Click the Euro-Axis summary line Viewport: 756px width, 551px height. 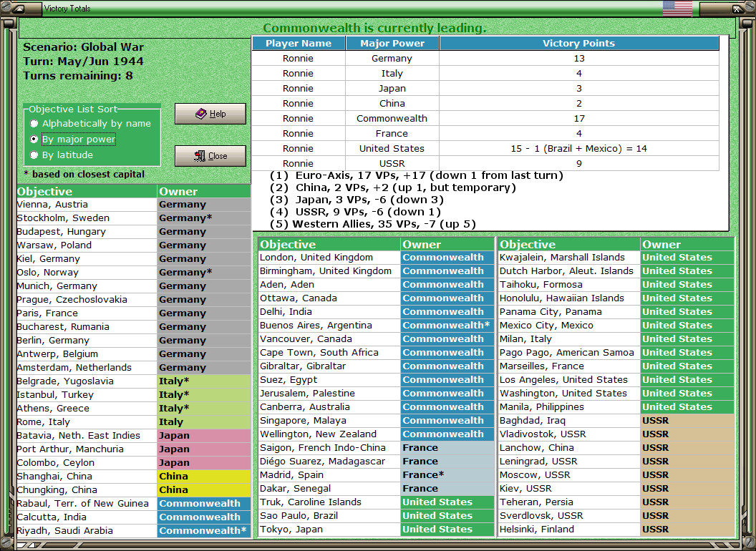click(x=416, y=175)
